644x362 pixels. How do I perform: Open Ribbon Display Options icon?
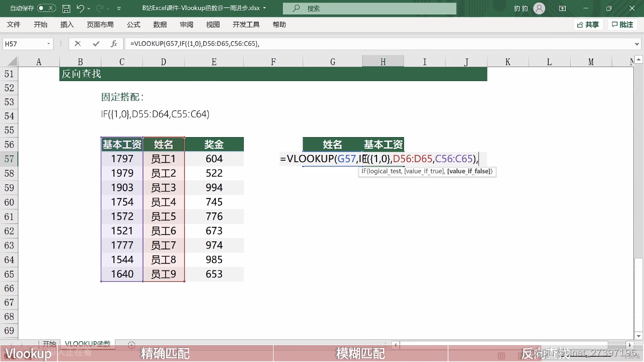[x=562, y=8]
